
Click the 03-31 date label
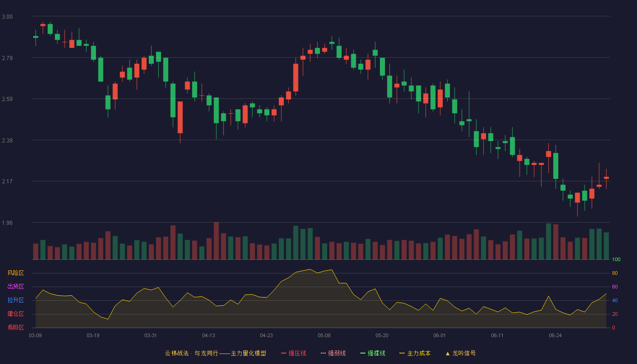151,335
